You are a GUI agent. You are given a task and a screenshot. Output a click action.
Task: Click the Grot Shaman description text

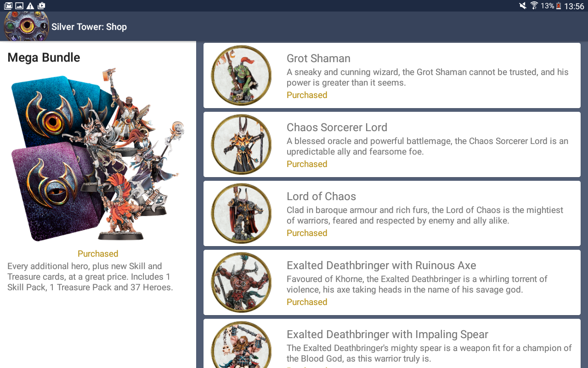tap(428, 77)
